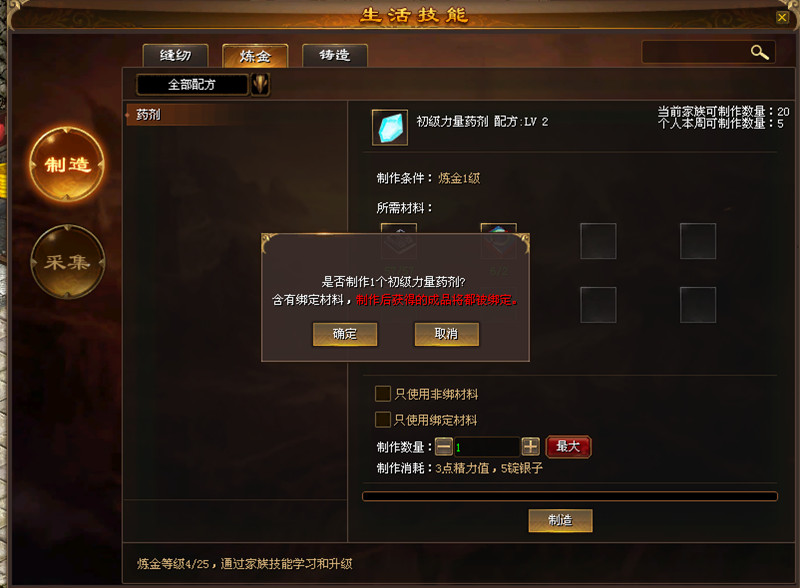This screenshot has height=588, width=800.
Task: Click the crafting progress bar
Action: point(570,496)
